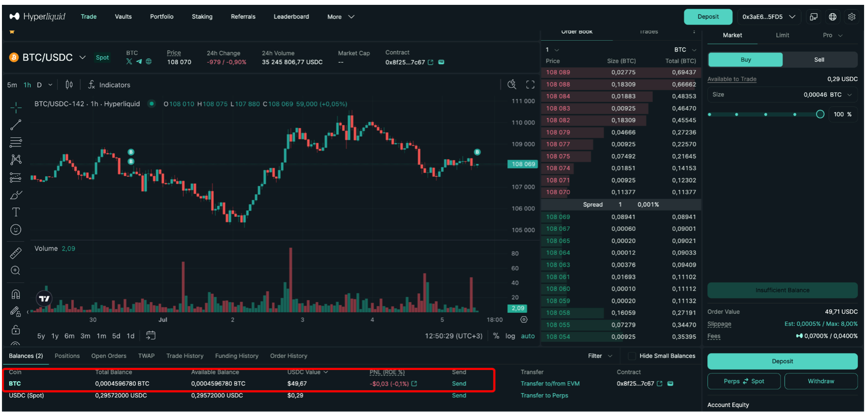Go to the Leaderboard page
Screen dimensions: 868x417
291,17
